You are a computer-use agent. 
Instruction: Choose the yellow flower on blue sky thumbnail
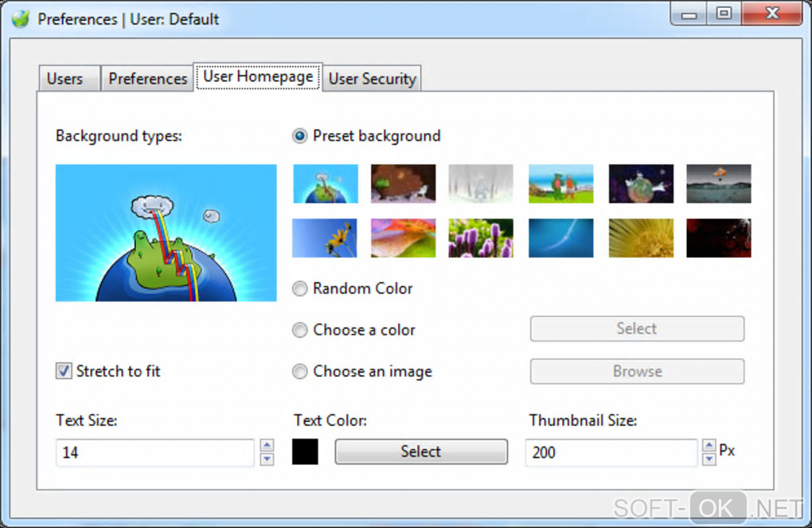click(x=324, y=238)
